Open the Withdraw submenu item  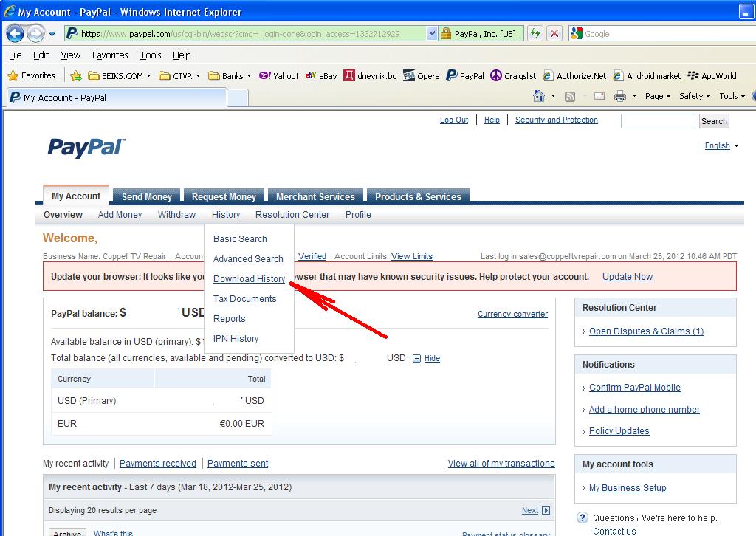pyautogui.click(x=176, y=215)
